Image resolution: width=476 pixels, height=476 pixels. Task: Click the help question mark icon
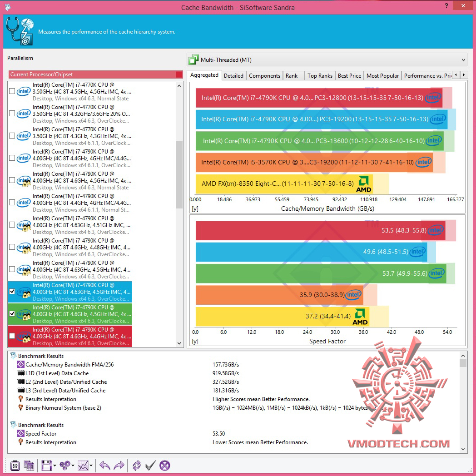point(446,5)
